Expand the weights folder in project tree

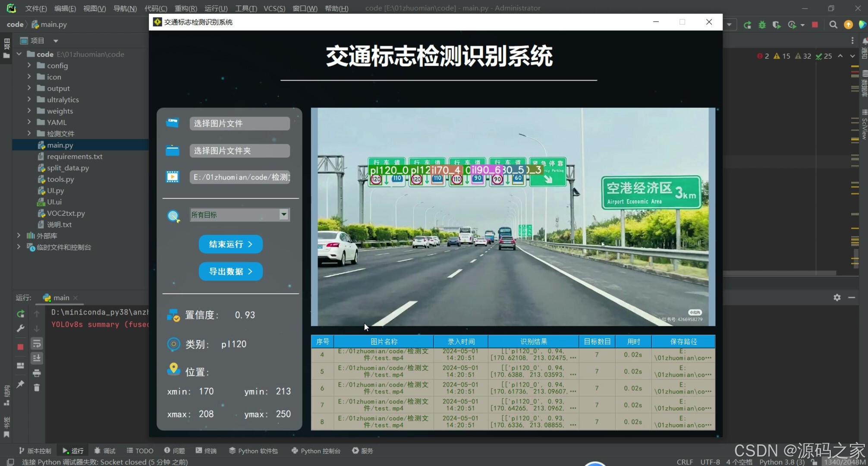click(29, 111)
